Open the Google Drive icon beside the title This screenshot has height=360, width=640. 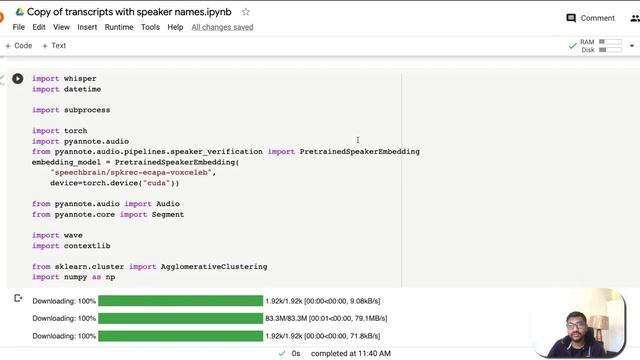[20, 12]
